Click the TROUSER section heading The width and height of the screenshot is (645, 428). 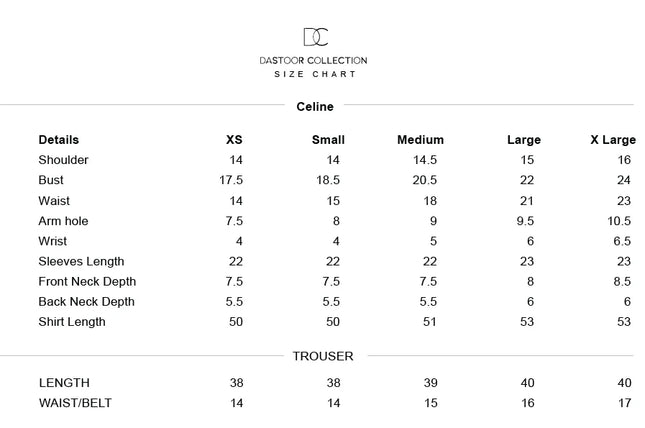[322, 356]
